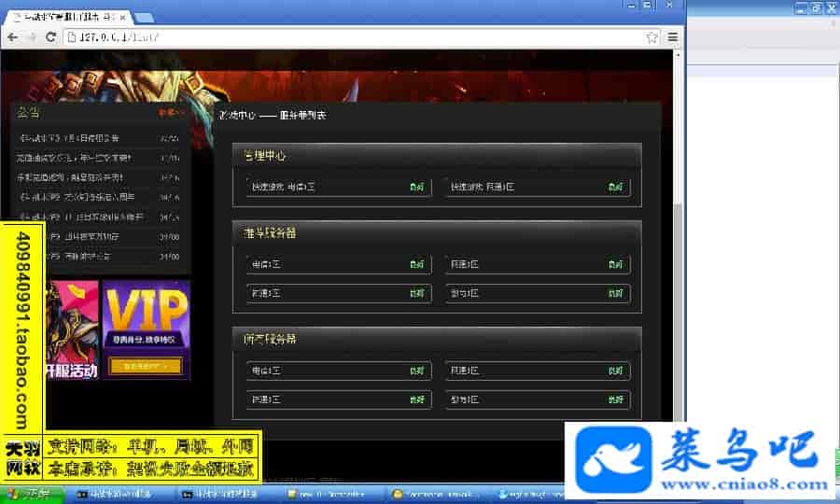Choose the lower-left server in the recommended servers section
Screen dimensions: 840x504
[x=339, y=293]
